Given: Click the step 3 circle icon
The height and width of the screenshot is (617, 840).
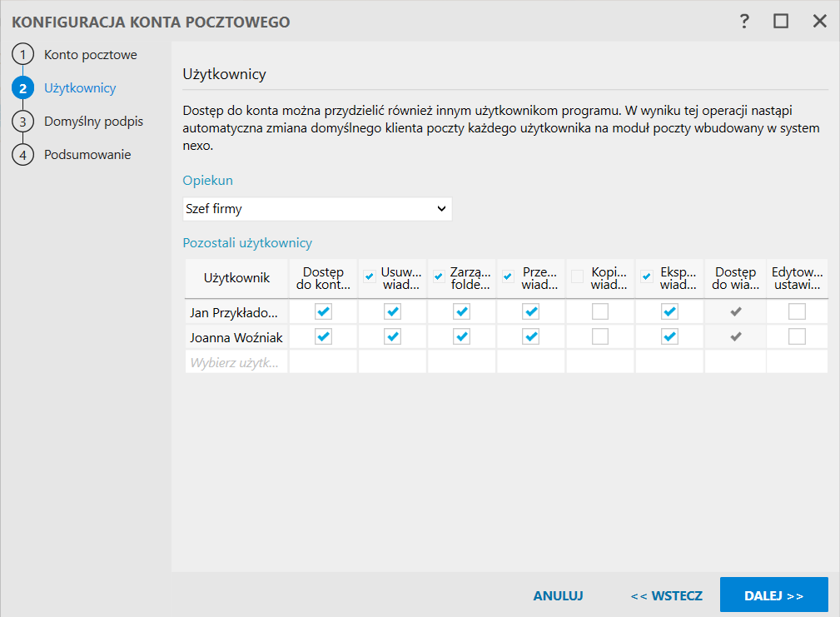Looking at the screenshot, I should 23,122.
